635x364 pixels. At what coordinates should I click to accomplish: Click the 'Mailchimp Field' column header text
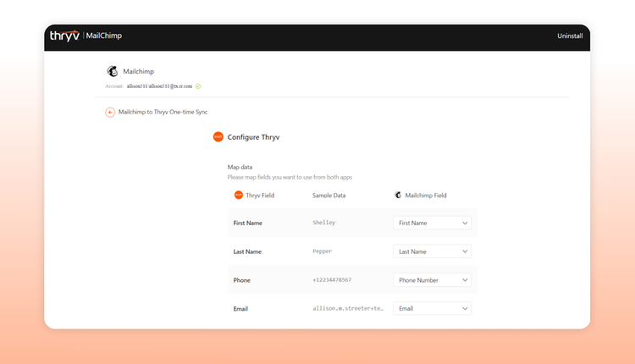tap(426, 196)
